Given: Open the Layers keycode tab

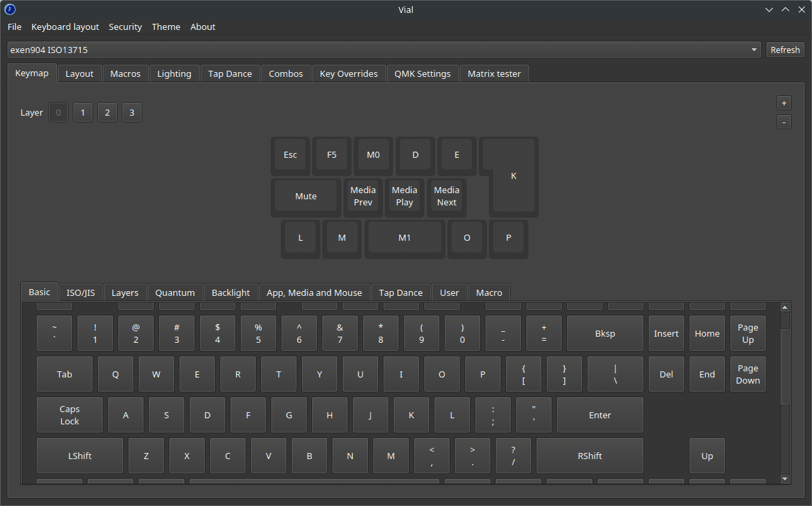Looking at the screenshot, I should click(125, 292).
